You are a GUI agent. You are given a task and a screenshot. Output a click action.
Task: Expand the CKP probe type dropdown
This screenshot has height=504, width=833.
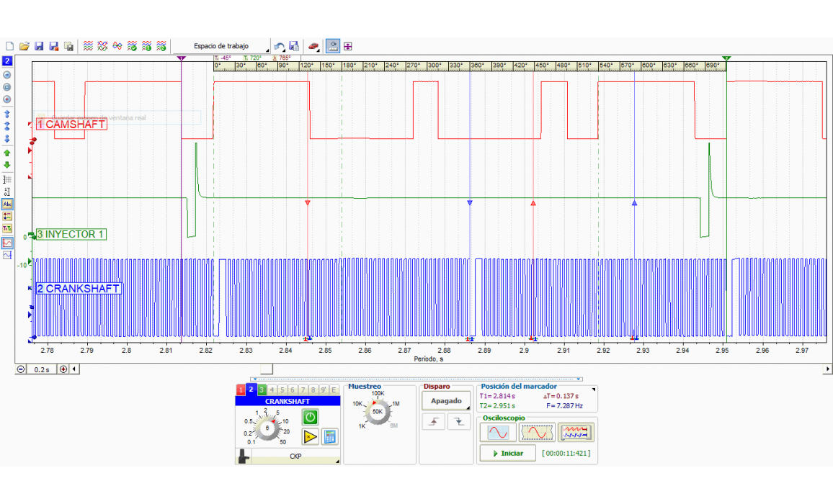[295, 456]
